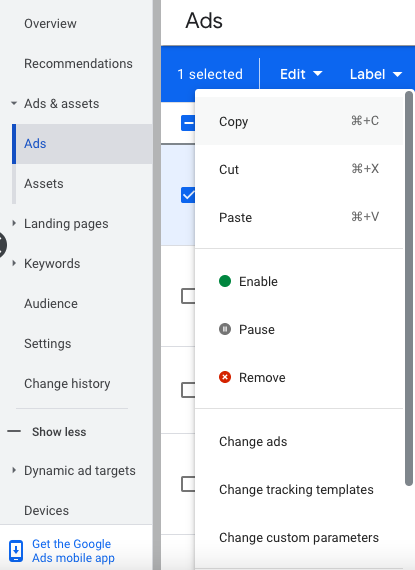Open the Edit dropdown

point(301,74)
